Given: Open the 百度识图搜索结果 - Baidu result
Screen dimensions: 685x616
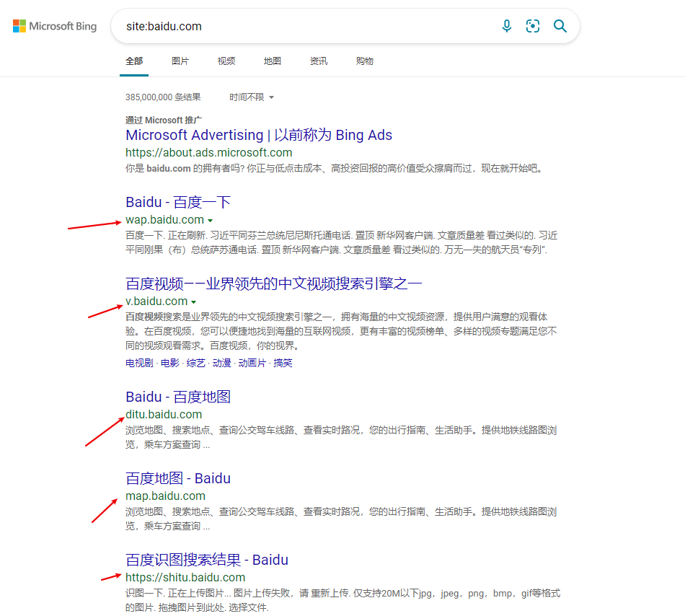Looking at the screenshot, I should [x=207, y=560].
